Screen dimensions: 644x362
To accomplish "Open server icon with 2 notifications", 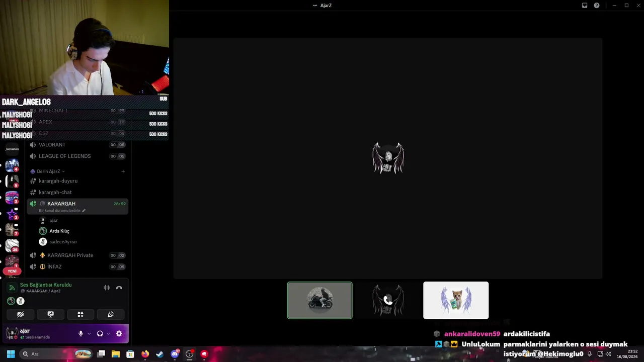I will tap(12, 197).
